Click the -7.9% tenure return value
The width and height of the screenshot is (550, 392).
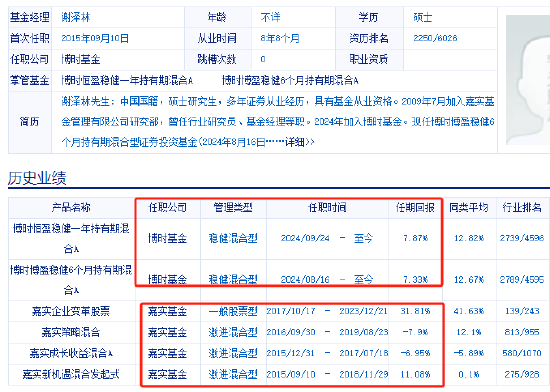(415, 332)
